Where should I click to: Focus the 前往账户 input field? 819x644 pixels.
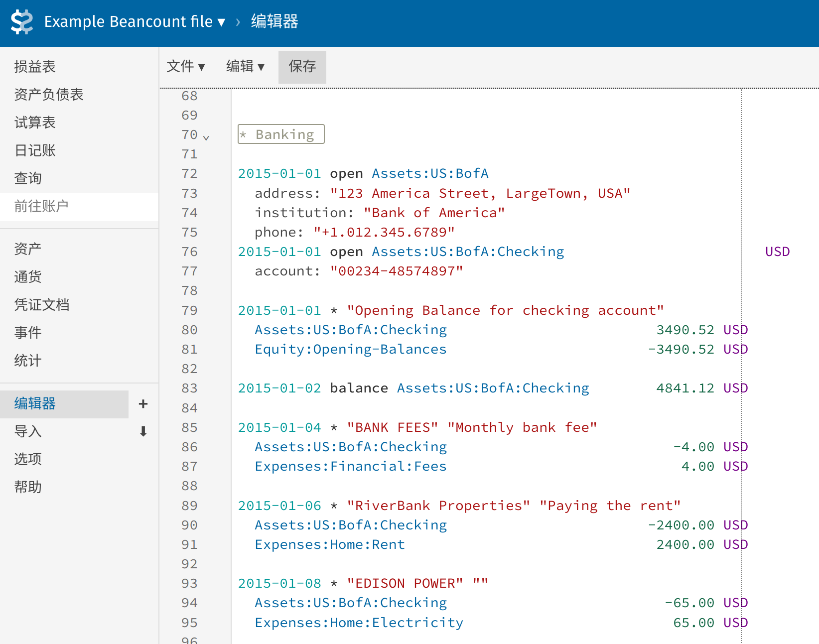coord(79,206)
